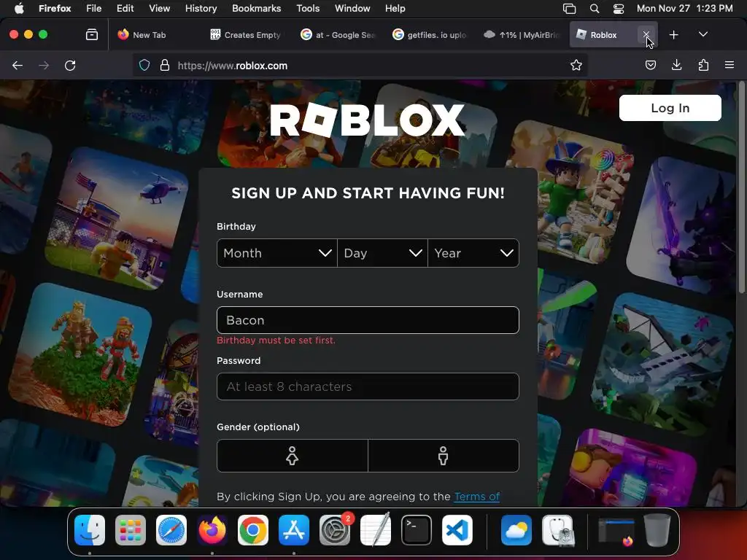This screenshot has width=747, height=560.
Task: Open Disk Utility from the Dock
Action: click(x=558, y=530)
